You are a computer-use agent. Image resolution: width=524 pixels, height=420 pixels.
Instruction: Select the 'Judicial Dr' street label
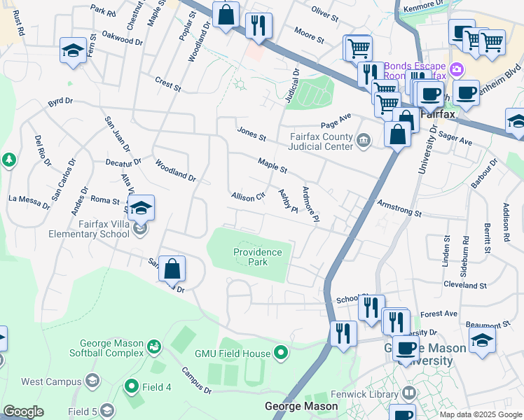point(292,85)
